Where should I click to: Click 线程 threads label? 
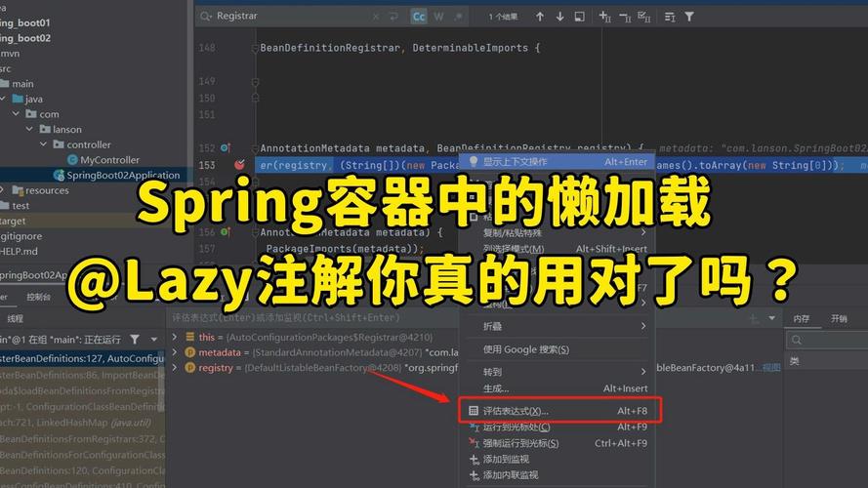coord(15,319)
